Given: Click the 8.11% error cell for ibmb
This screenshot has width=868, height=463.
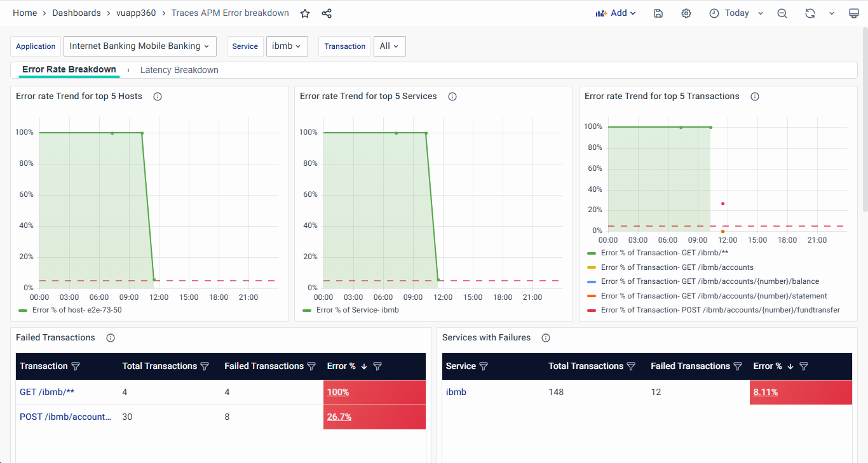Looking at the screenshot, I should tap(766, 393).
